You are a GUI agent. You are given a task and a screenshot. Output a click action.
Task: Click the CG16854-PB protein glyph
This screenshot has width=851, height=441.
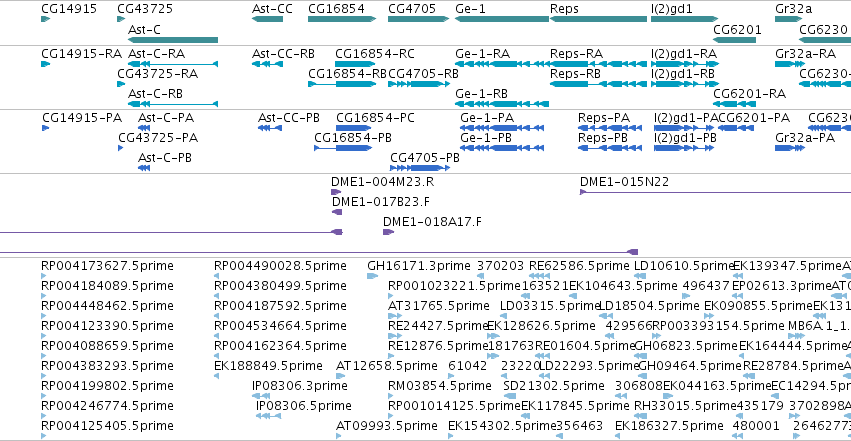(x=343, y=148)
